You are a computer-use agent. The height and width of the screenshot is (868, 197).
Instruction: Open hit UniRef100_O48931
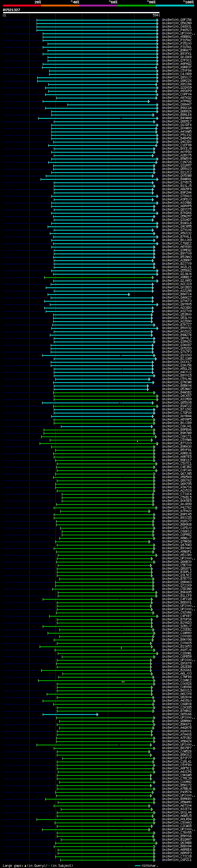pyautogui.click(x=177, y=26)
